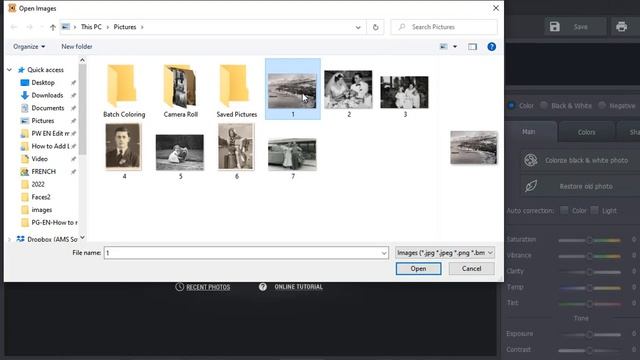Click the Dropbox icon in sidebar
The width and height of the screenshot is (640, 360).
20,239
